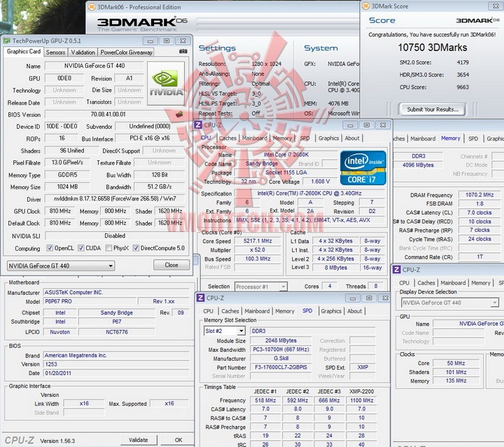Click the Close button in GPU-Z
This screenshot has width=504, height=447.
171,265
